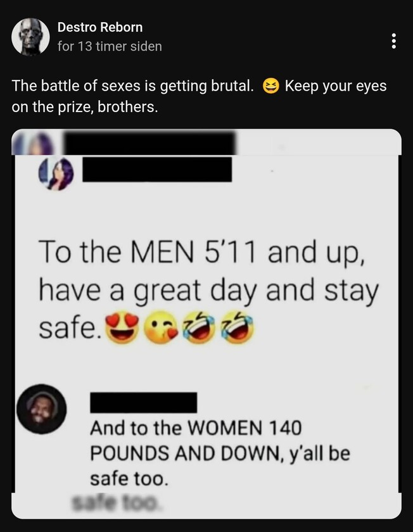Click the topmost blacked-out header bar
The width and height of the screenshot is (413, 532).
point(149,143)
